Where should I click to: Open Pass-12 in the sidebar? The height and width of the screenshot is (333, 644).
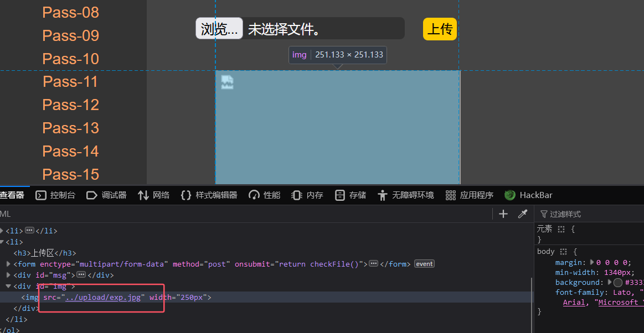[71, 105]
